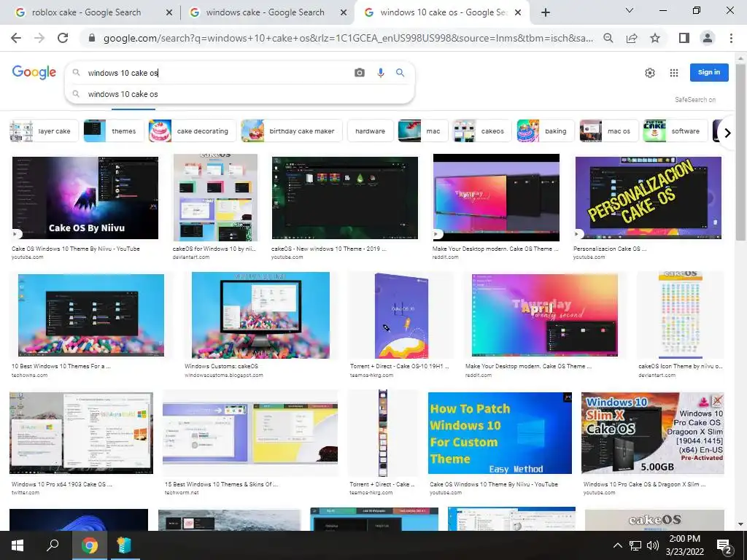Filter results by themes chip
Image resolution: width=747 pixels, height=560 pixels.
(113, 131)
